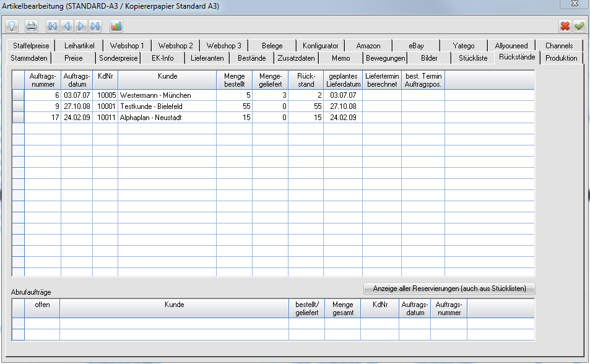Open the Webshop 3 tab
This screenshot has width=590, height=364.
224,46
